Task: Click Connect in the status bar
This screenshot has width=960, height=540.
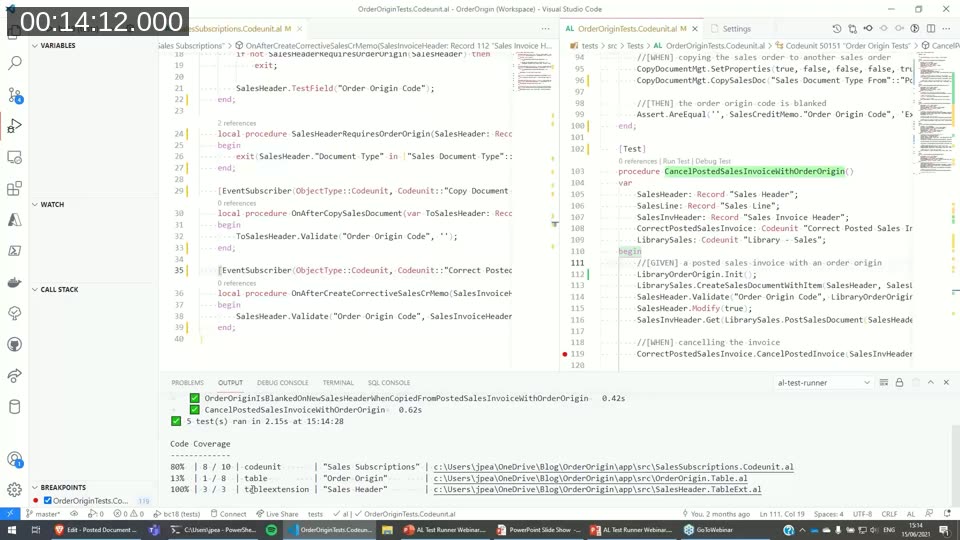Action: pos(228,514)
